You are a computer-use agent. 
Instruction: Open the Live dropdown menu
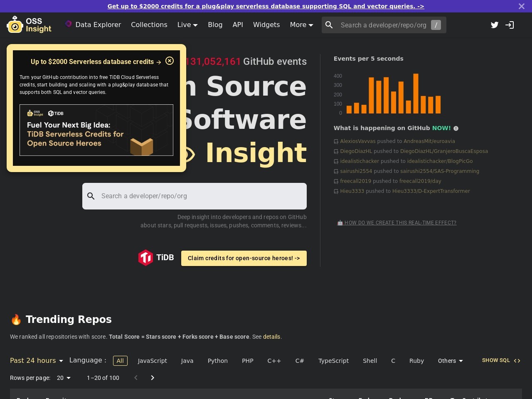click(187, 25)
